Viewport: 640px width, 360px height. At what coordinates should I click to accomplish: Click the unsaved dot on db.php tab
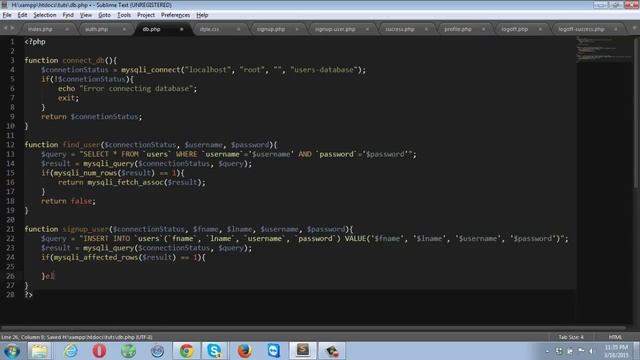point(182,29)
